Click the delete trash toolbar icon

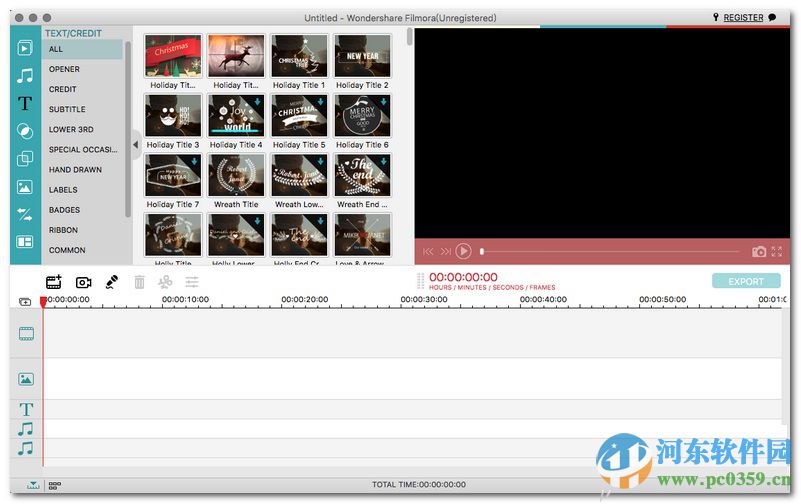pyautogui.click(x=139, y=282)
